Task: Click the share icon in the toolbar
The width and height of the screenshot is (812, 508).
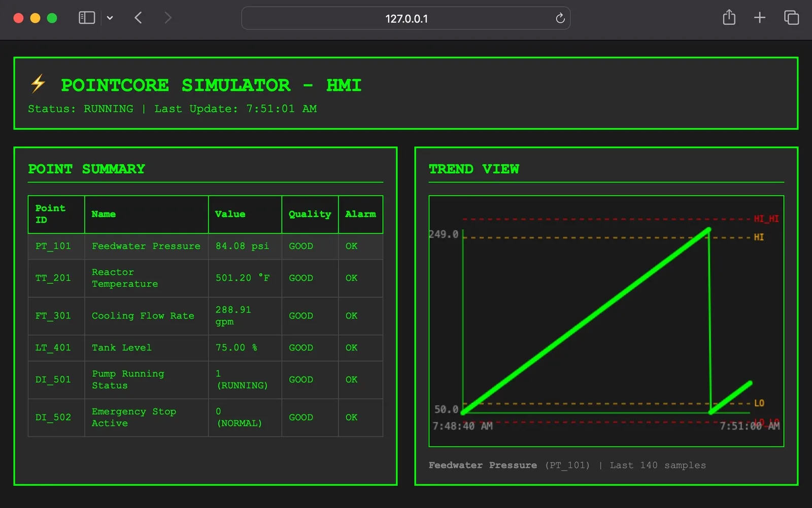Action: [x=729, y=17]
